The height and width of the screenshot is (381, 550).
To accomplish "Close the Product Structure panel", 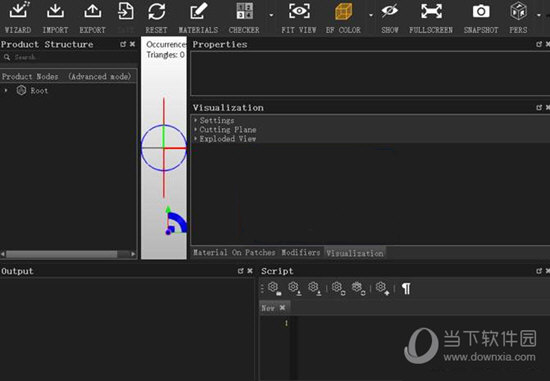I will coord(132,44).
